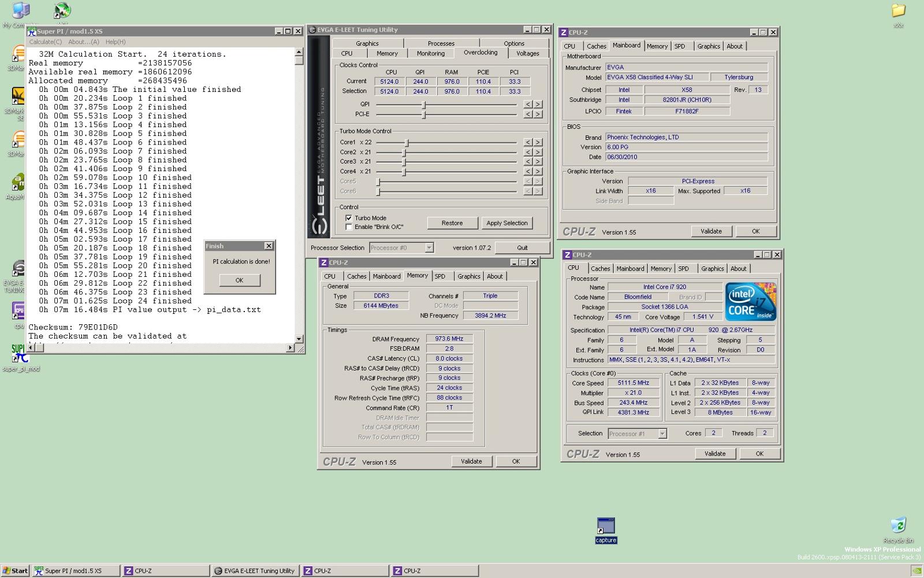The image size is (924, 578).
Task: Increase QPI with the right arrow button
Action: point(538,105)
